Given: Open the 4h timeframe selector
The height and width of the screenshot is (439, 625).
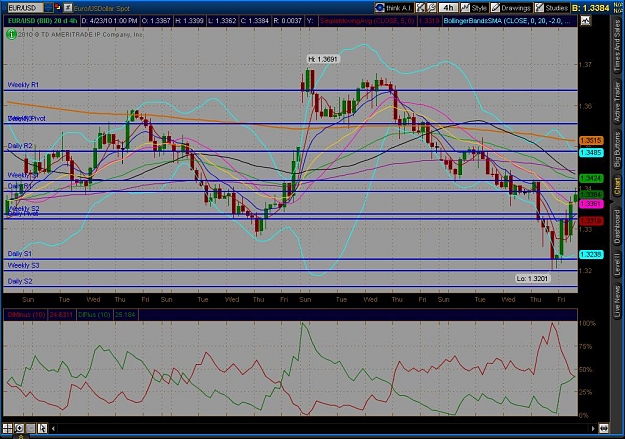Looking at the screenshot, I should [x=448, y=8].
